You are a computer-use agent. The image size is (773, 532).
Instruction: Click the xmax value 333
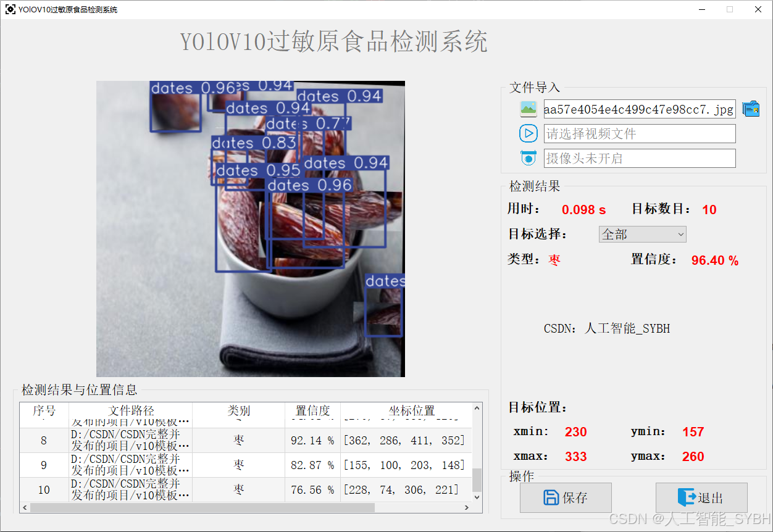point(575,457)
